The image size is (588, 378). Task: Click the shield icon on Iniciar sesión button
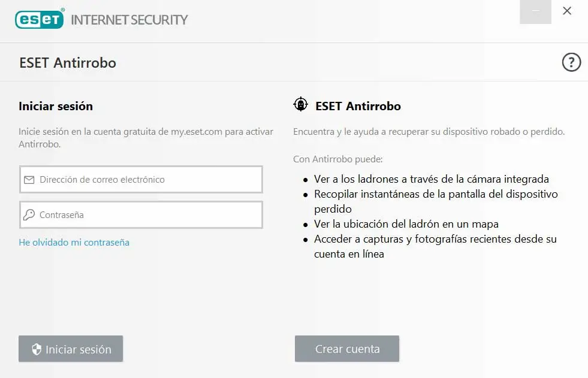(36, 349)
